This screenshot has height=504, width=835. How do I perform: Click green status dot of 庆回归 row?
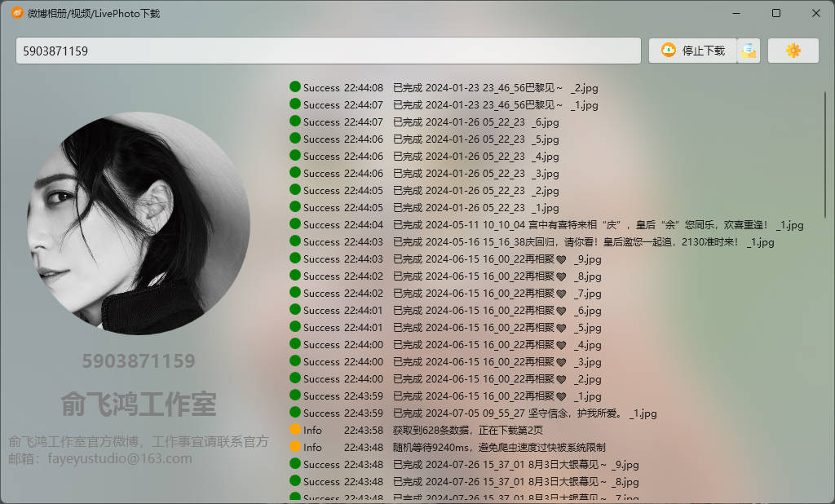295,241
